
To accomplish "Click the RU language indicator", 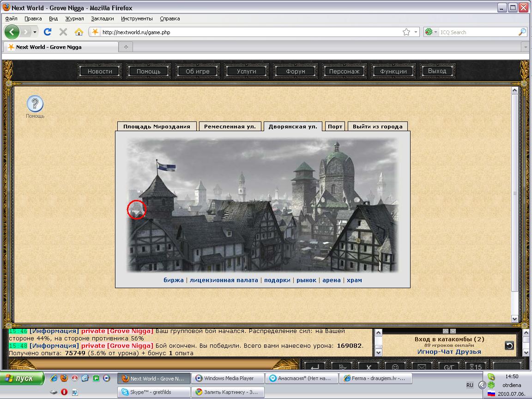I will (470, 385).
